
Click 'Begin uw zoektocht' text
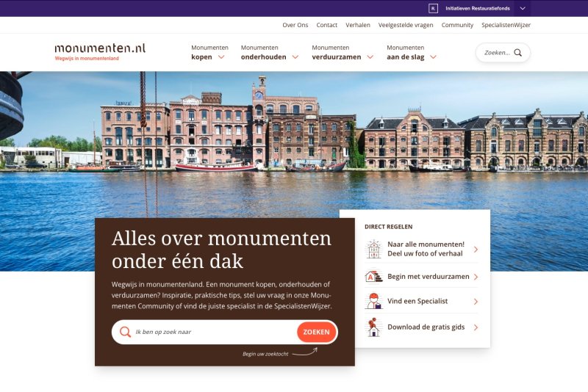click(265, 354)
